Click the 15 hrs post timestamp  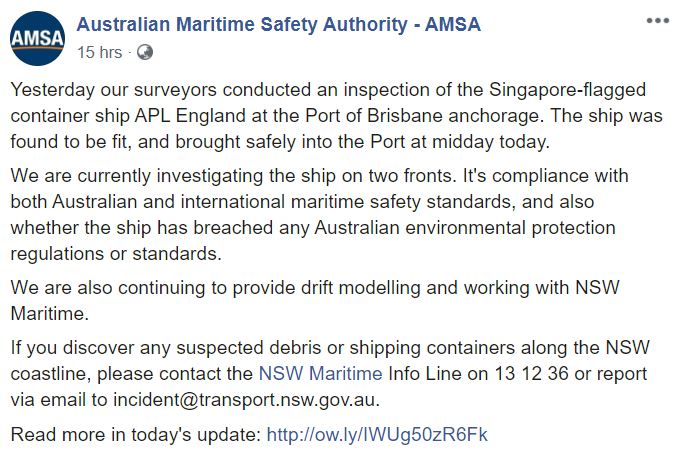tap(100, 52)
